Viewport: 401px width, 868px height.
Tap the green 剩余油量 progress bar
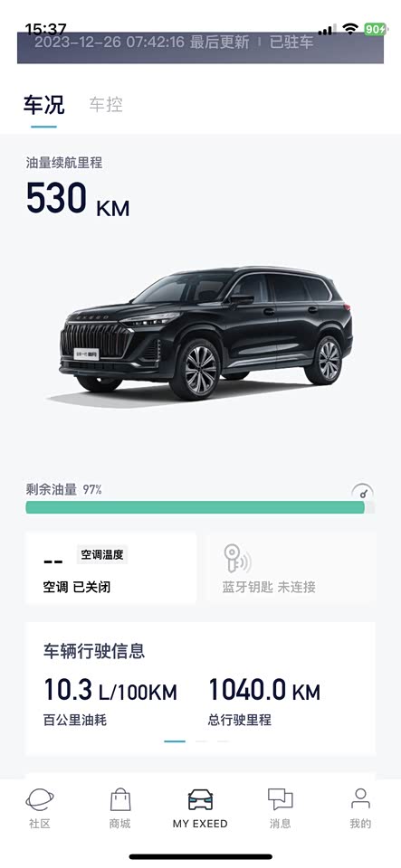[x=200, y=507]
